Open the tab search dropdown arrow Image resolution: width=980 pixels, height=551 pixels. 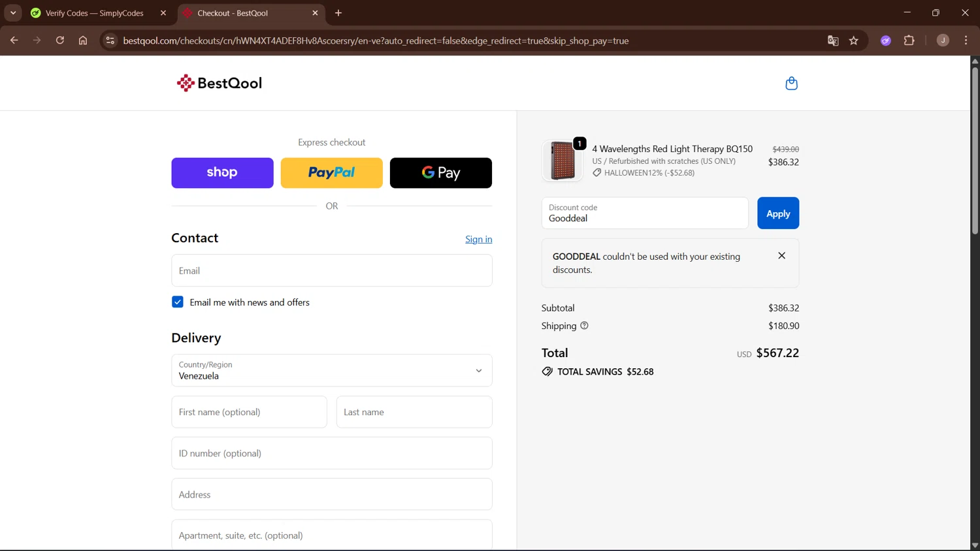[13, 13]
